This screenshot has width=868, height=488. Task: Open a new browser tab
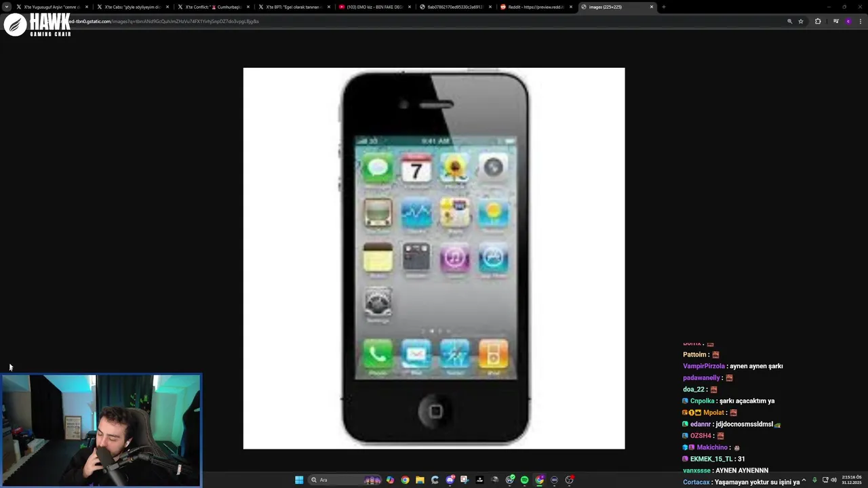663,7
